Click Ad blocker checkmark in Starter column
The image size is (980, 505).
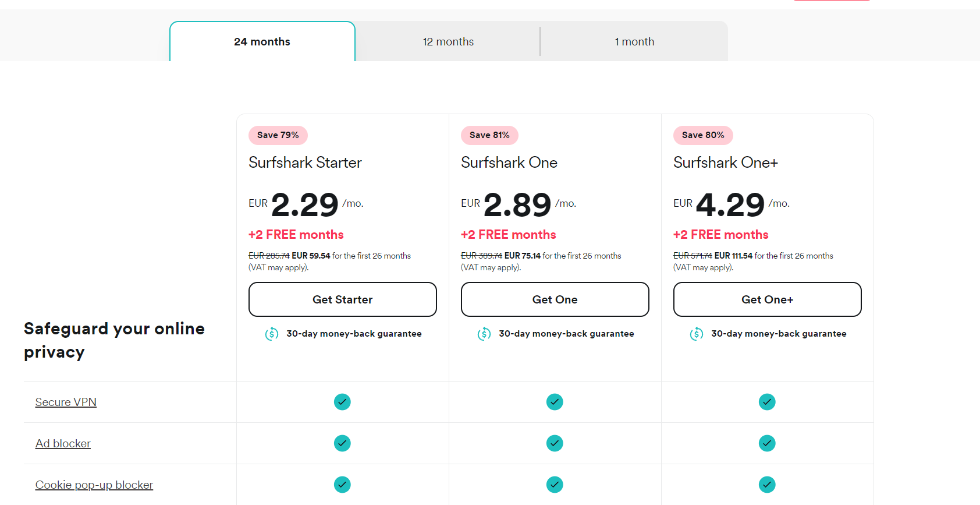(342, 443)
